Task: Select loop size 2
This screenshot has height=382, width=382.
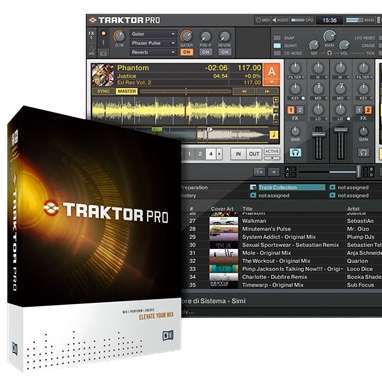Action: pyautogui.click(x=200, y=154)
